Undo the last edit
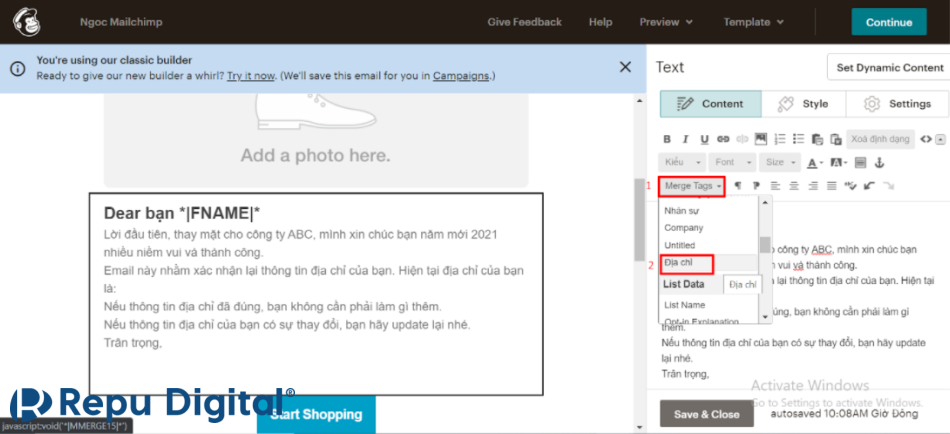The height and width of the screenshot is (434, 950). pos(869,186)
